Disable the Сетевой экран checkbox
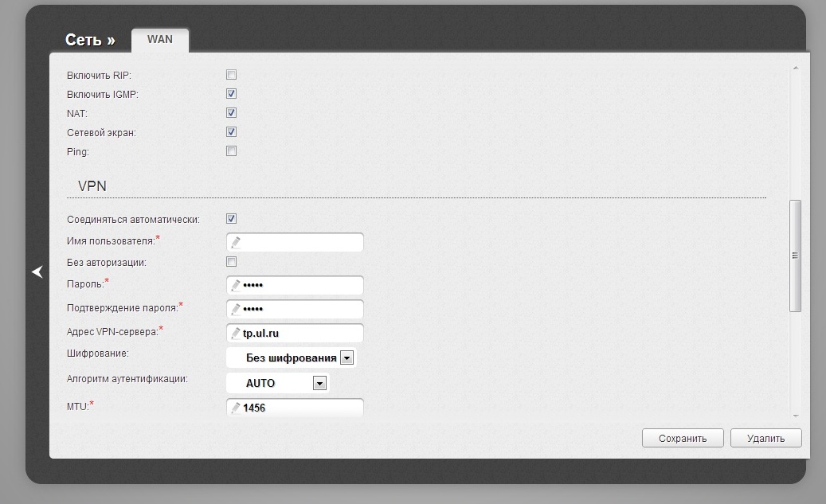 coord(231,131)
